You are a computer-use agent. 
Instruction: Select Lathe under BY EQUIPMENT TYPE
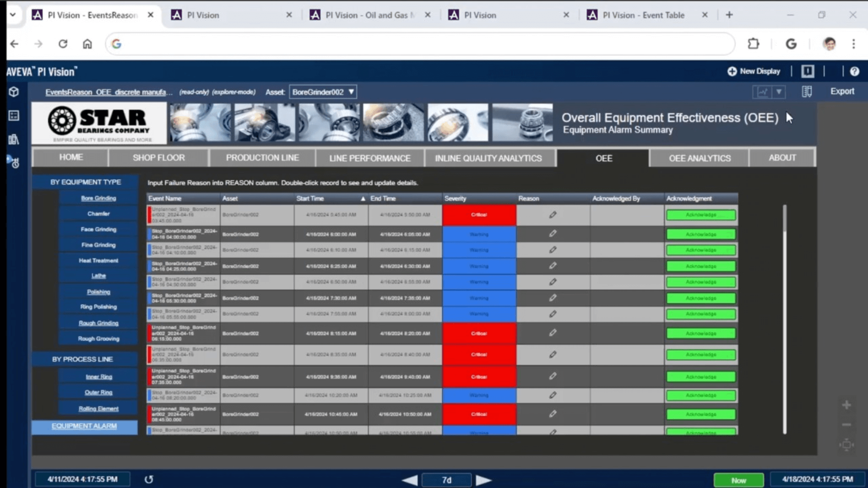(x=98, y=276)
